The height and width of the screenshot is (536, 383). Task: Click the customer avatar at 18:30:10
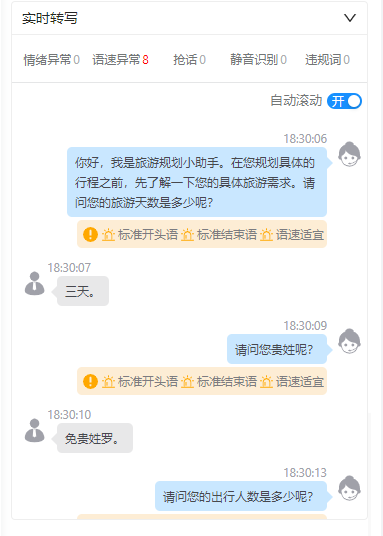[35, 430]
